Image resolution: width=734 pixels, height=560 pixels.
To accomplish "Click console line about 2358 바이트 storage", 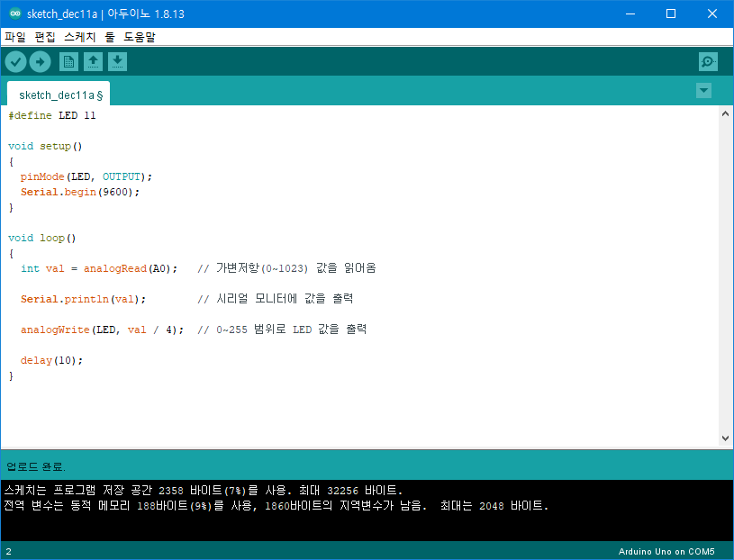I will point(204,491).
